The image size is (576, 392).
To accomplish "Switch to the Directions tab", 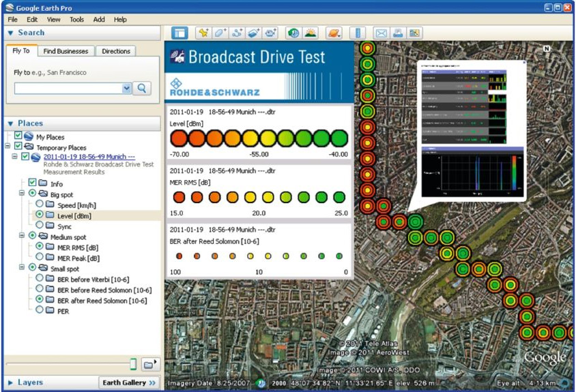I will point(116,51).
